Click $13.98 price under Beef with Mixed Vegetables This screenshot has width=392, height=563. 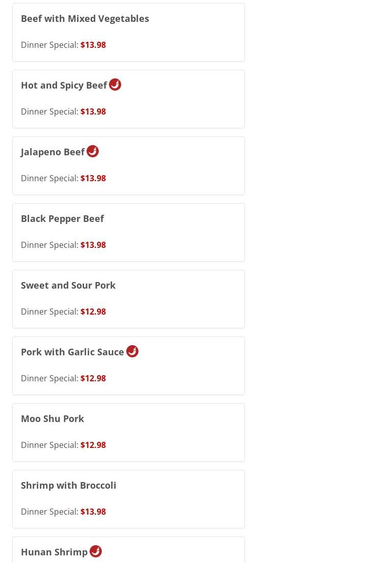click(93, 45)
